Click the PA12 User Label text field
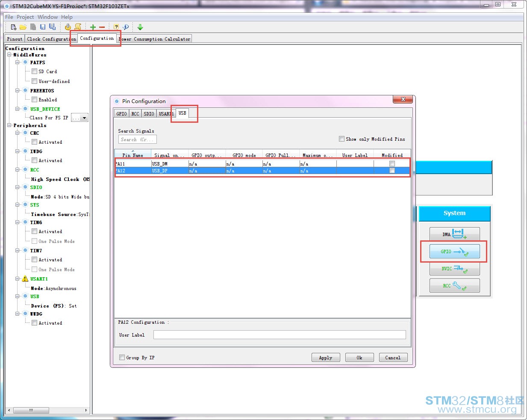The width and height of the screenshot is (527, 420). pos(280,335)
